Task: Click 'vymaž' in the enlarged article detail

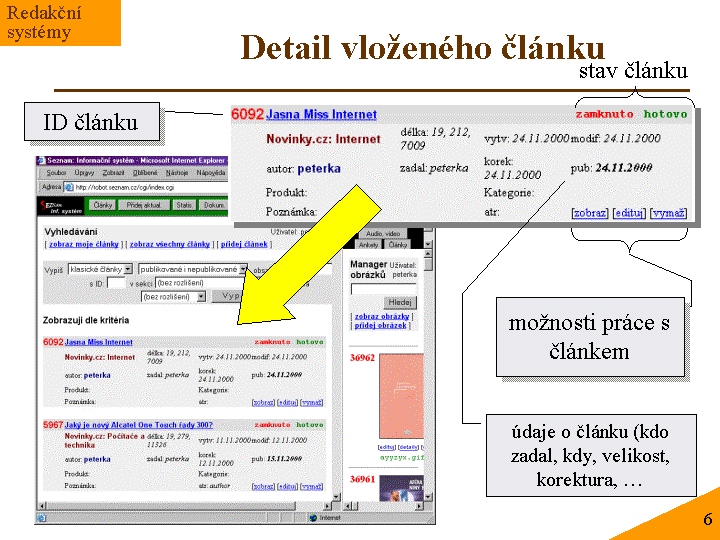Action: click(x=668, y=213)
